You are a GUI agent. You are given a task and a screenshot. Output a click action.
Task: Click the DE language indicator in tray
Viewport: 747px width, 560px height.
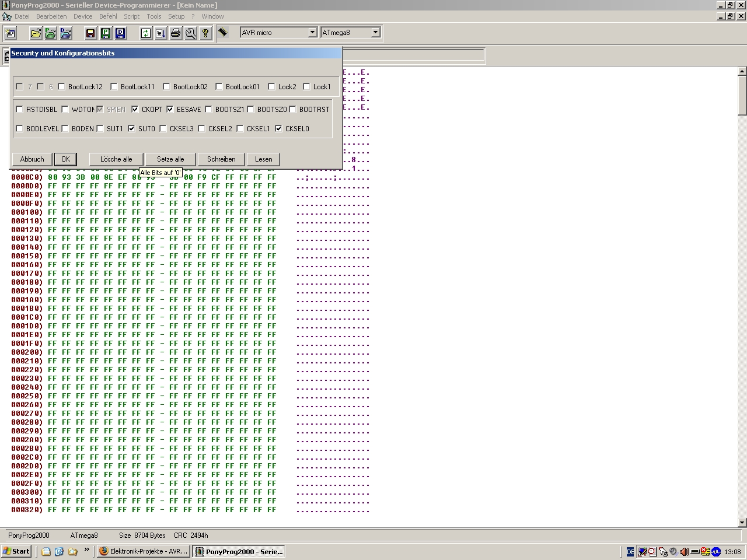[630, 552]
